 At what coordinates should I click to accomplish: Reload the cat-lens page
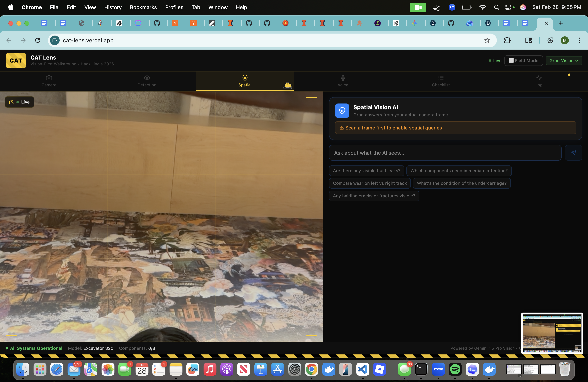point(38,40)
